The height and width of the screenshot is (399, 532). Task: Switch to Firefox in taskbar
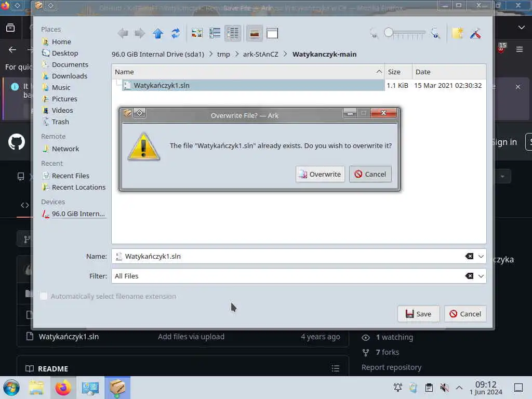coord(63,388)
